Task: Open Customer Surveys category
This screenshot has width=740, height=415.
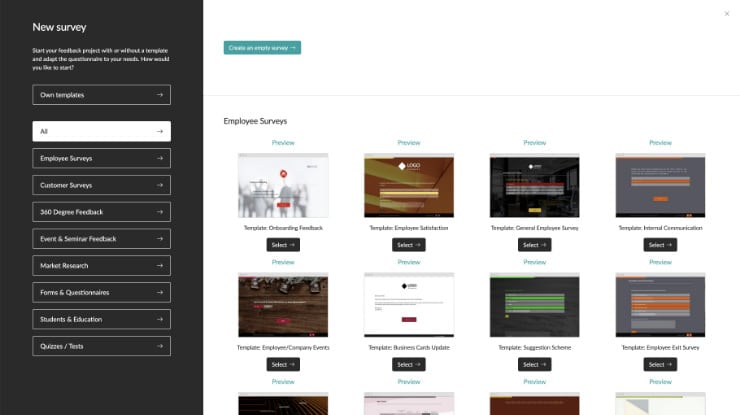Action: tap(101, 185)
